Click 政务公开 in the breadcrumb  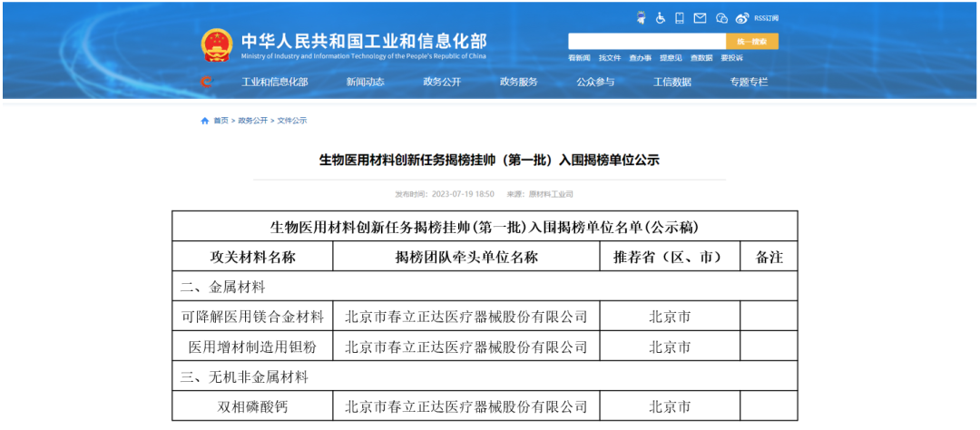tap(252, 121)
